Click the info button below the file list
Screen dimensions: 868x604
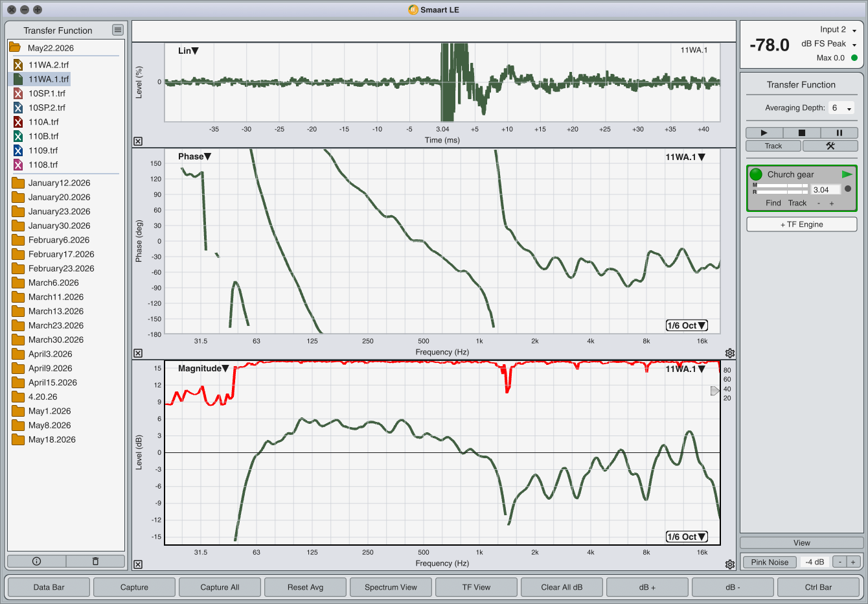[x=36, y=561]
